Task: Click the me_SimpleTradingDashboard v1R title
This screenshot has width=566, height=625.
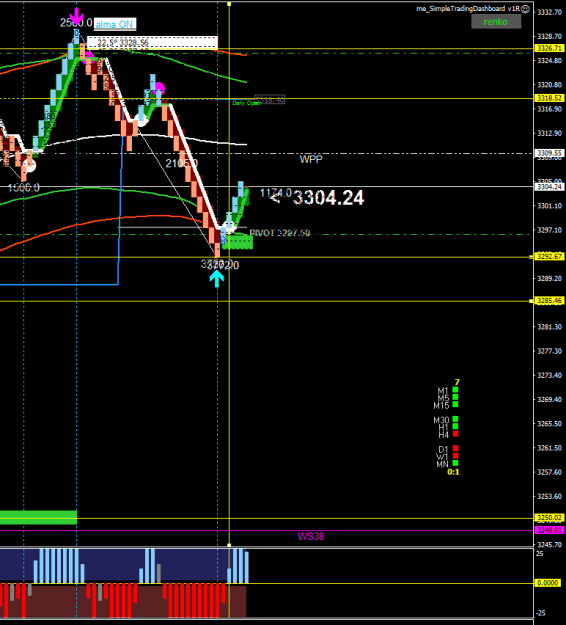Action: tap(468, 9)
